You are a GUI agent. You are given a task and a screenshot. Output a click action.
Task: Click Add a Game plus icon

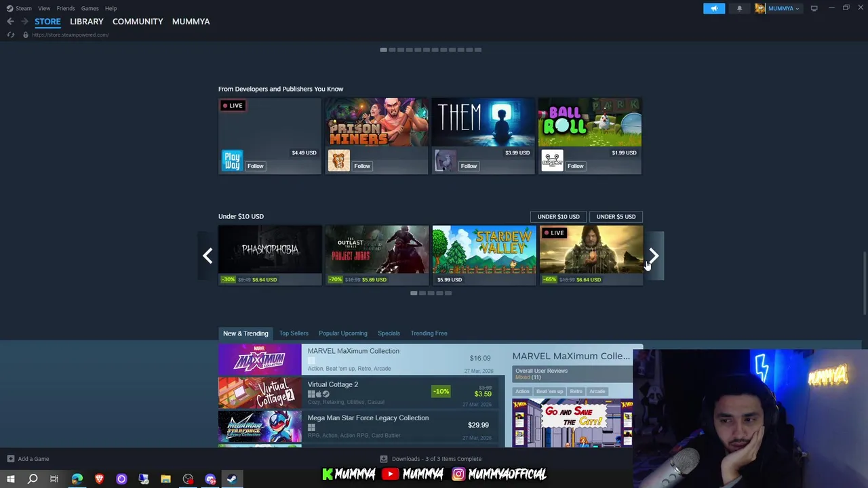click(x=10, y=459)
